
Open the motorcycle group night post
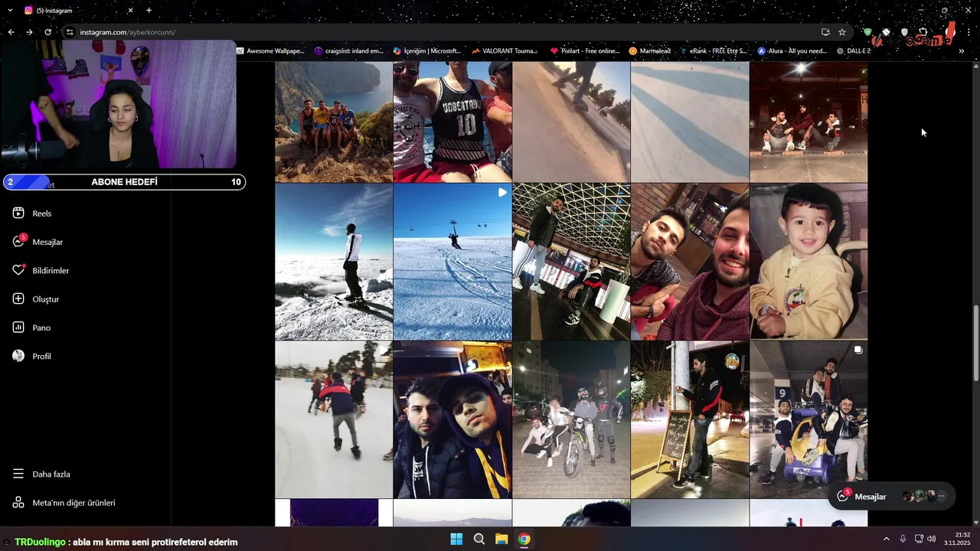coord(571,419)
